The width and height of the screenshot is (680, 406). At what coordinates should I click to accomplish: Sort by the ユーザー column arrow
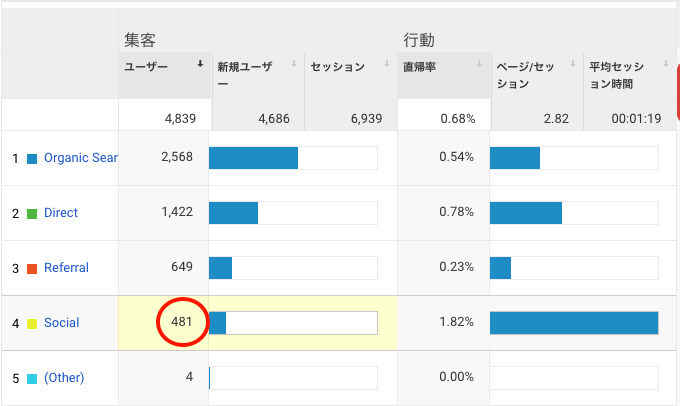200,64
